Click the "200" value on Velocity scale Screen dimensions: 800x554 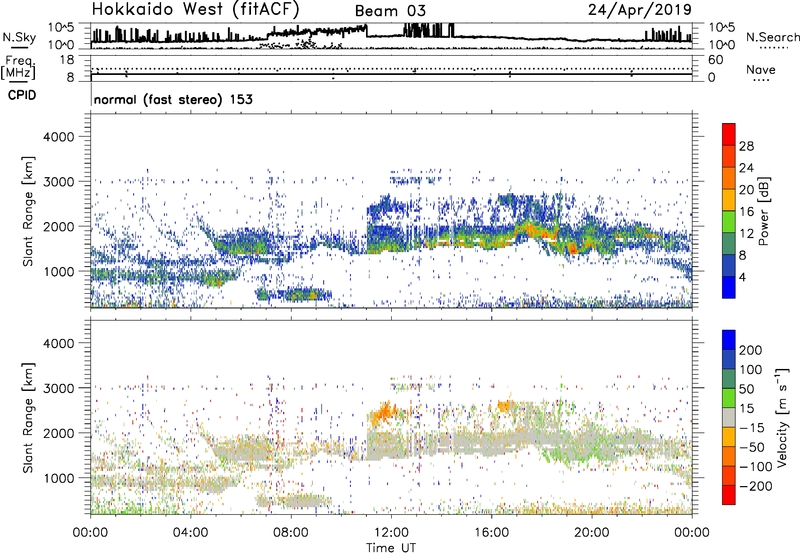[751, 350]
